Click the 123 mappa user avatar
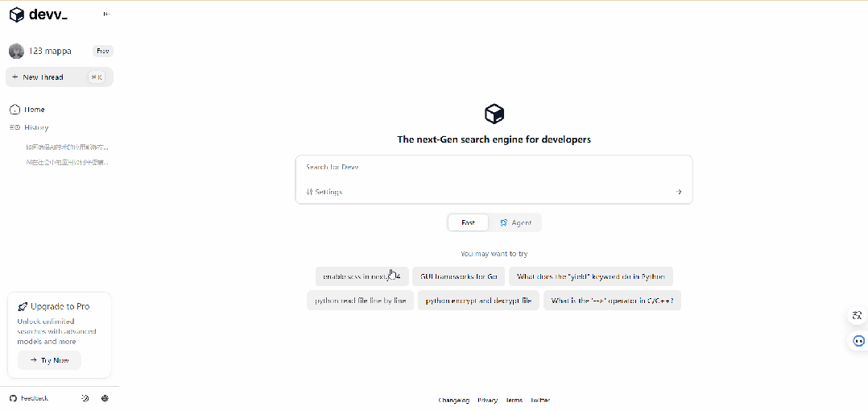 pyautogui.click(x=16, y=51)
